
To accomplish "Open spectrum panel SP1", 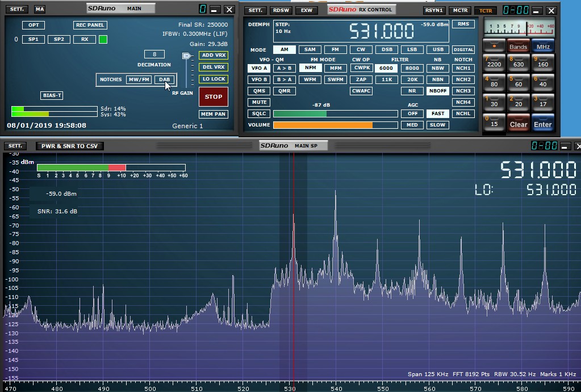I will [34, 39].
